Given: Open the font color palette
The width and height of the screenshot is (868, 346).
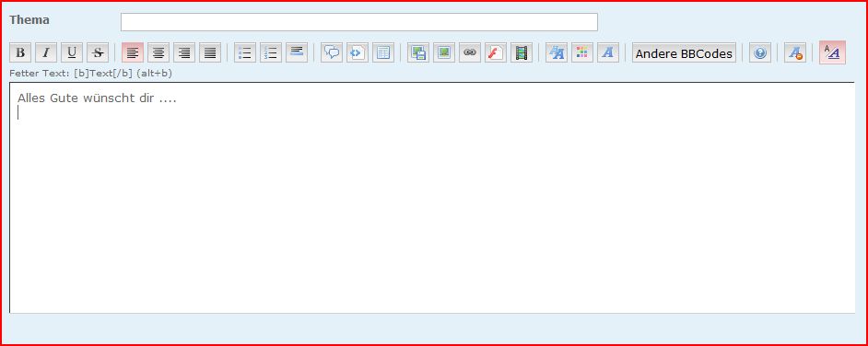Looking at the screenshot, I should point(581,53).
